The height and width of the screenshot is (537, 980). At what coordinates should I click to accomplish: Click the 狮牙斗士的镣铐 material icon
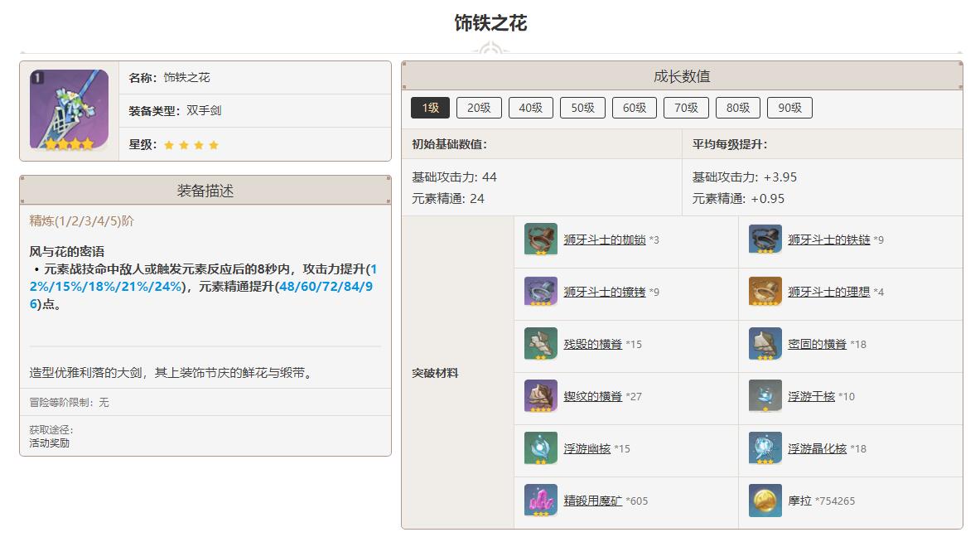pos(541,292)
